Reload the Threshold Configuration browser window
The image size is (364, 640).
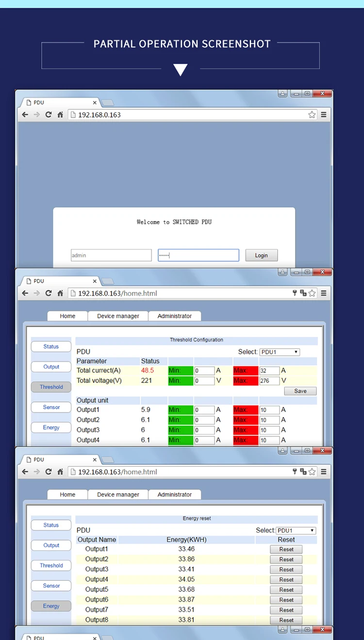pos(49,293)
